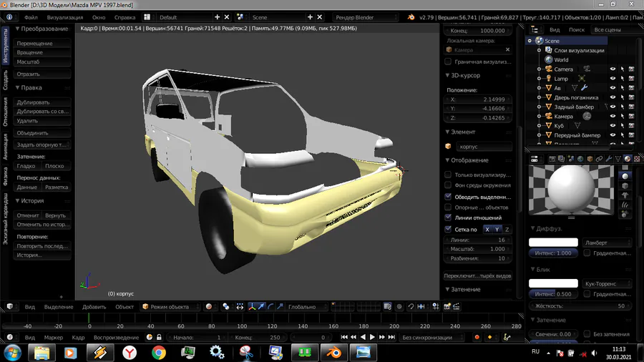Open the timeline Маркер menu
The height and width of the screenshot is (362, 644).
pos(54,338)
